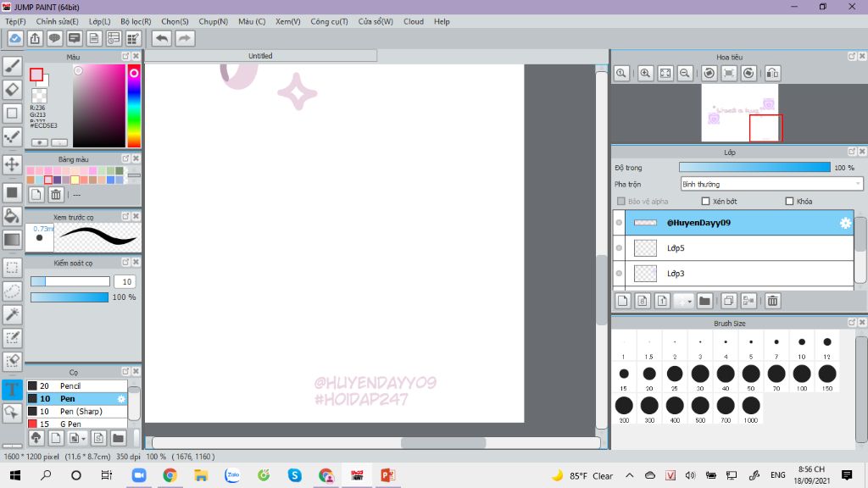Select brush size preset 25

[x=675, y=376]
